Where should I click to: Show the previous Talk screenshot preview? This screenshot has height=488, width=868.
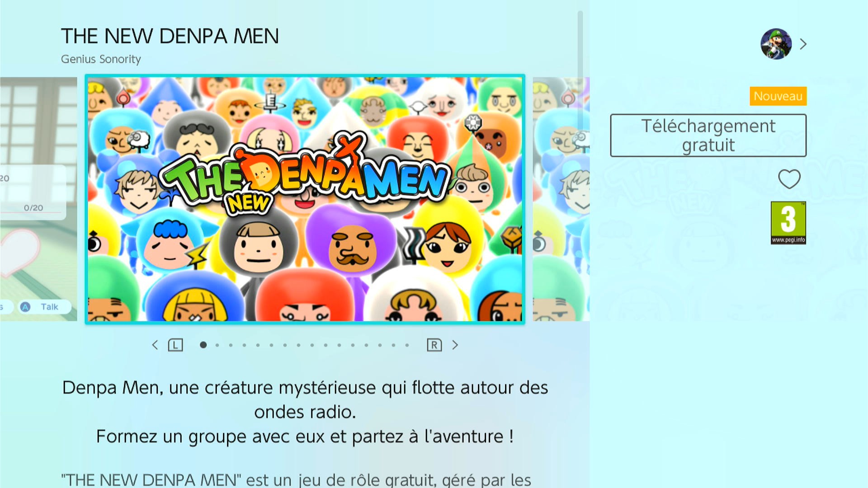(x=38, y=199)
